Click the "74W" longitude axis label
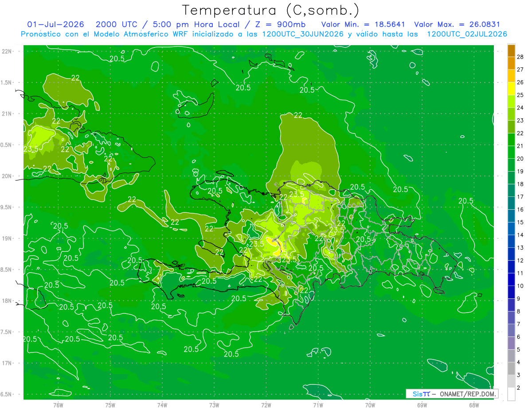The image size is (532, 411). coord(162,405)
